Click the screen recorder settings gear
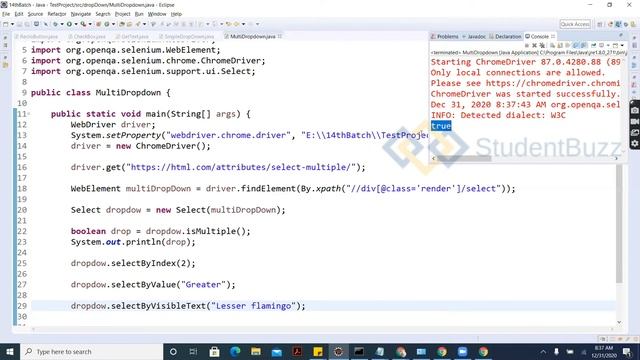Image resolution: width=640 pixels, height=360 pixels. (634, 143)
